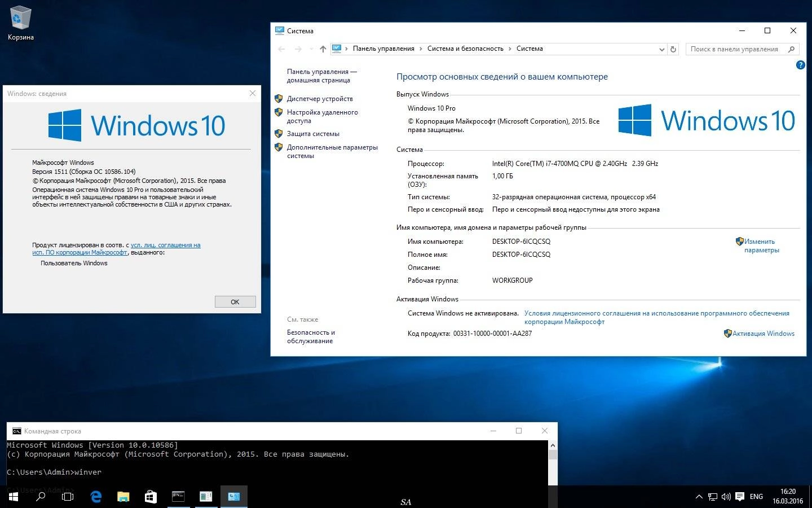Open the taskbar search magnifier
This screenshot has height=508, width=812.
click(x=41, y=497)
